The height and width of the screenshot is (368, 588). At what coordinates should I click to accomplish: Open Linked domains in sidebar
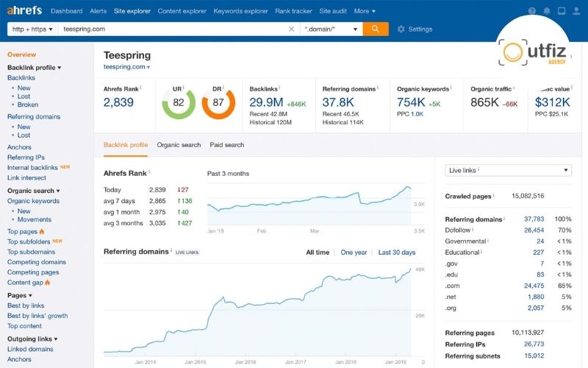click(x=30, y=349)
